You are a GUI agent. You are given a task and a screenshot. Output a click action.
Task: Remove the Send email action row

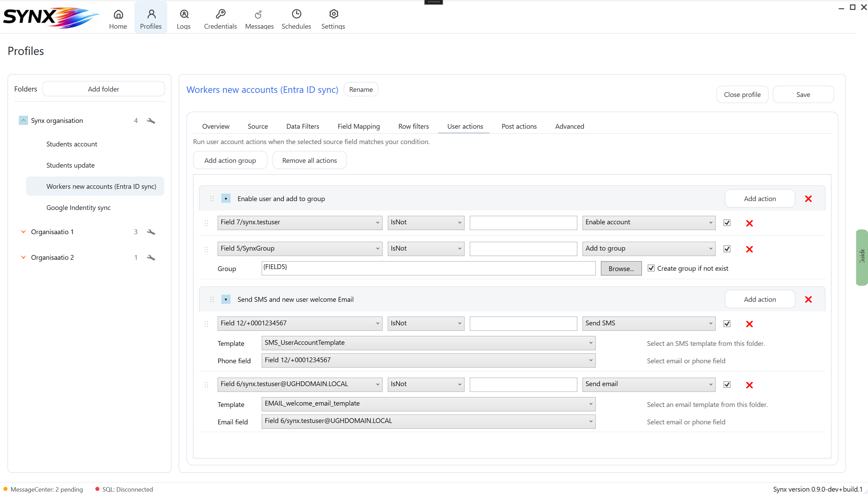(x=749, y=385)
